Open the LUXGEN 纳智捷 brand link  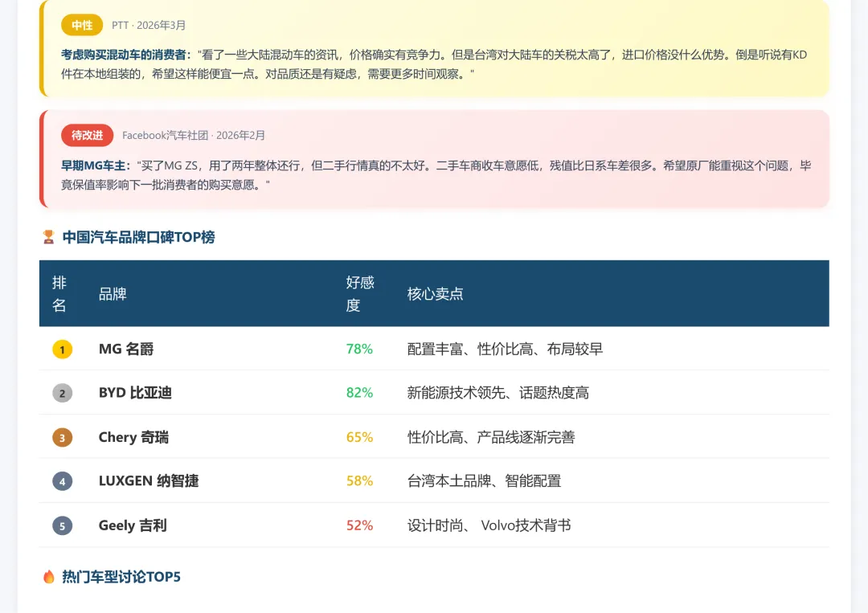pyautogui.click(x=148, y=481)
